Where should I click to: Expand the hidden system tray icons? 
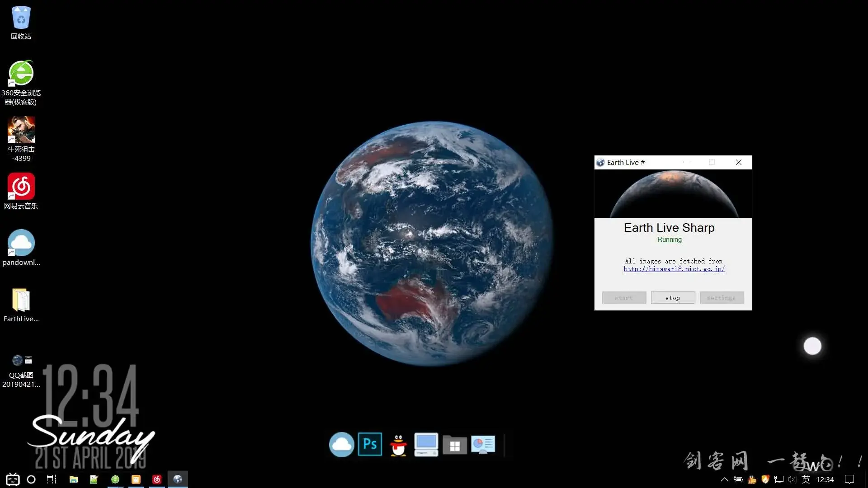point(724,479)
